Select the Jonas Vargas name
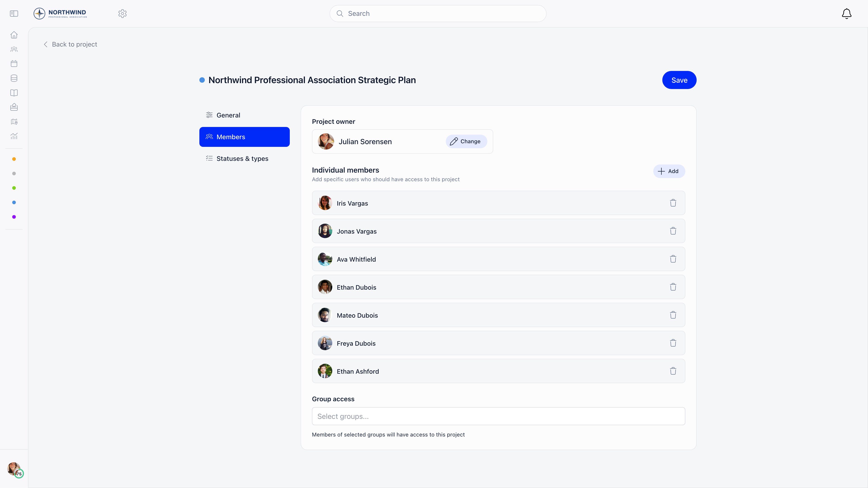 tap(356, 231)
